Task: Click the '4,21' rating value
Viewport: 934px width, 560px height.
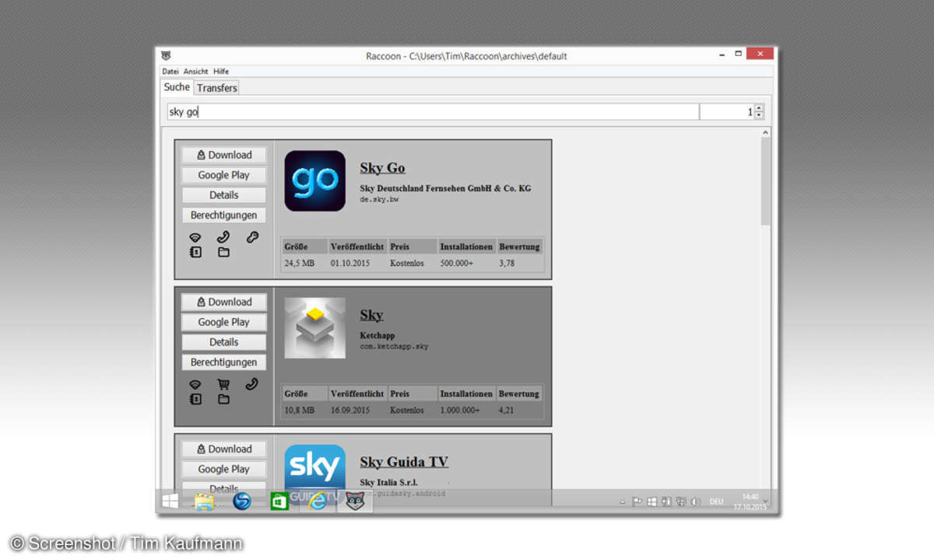Action: (x=507, y=411)
